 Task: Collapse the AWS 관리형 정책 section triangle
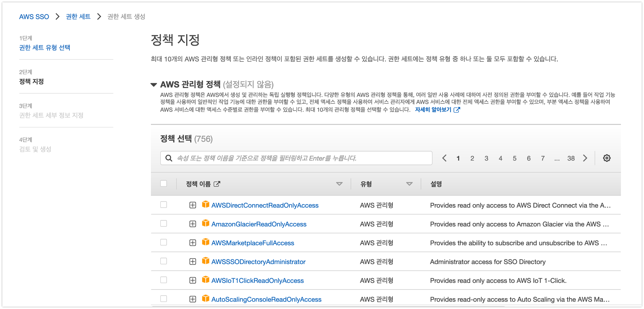pos(154,85)
